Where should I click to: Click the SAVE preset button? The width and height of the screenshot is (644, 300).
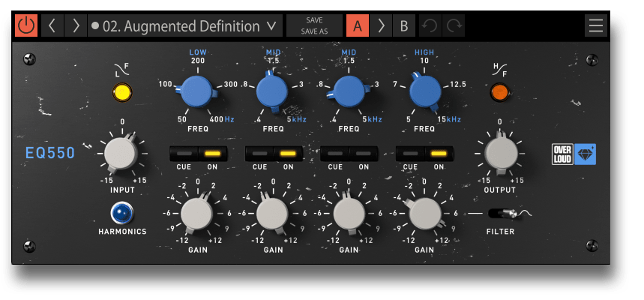point(314,20)
